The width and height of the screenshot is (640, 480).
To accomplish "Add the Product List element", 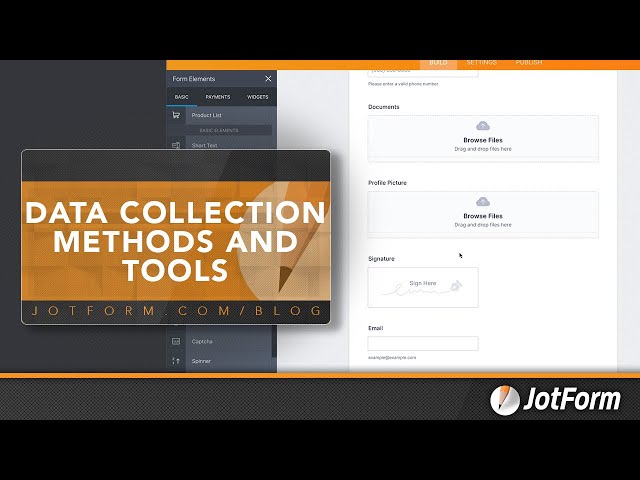I will [x=207, y=115].
